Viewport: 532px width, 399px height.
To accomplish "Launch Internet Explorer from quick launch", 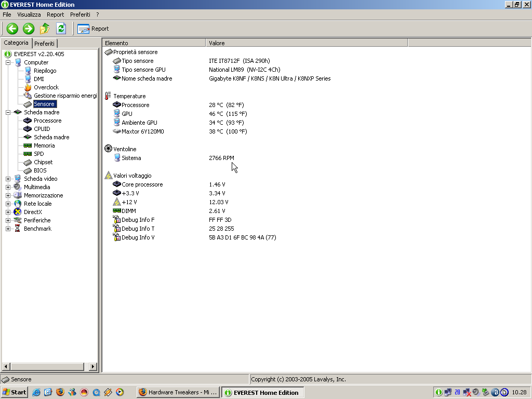I will pyautogui.click(x=36, y=392).
